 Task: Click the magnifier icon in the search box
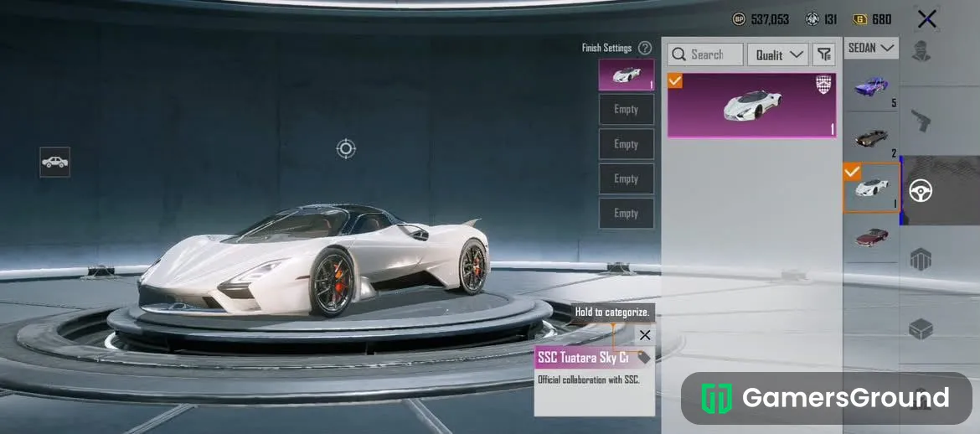coord(678,54)
